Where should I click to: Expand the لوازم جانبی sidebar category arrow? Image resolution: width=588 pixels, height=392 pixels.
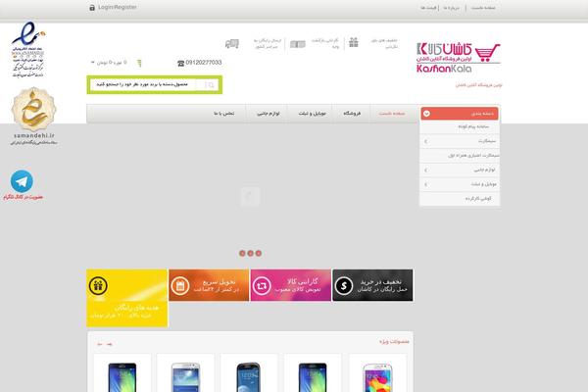[425, 171]
